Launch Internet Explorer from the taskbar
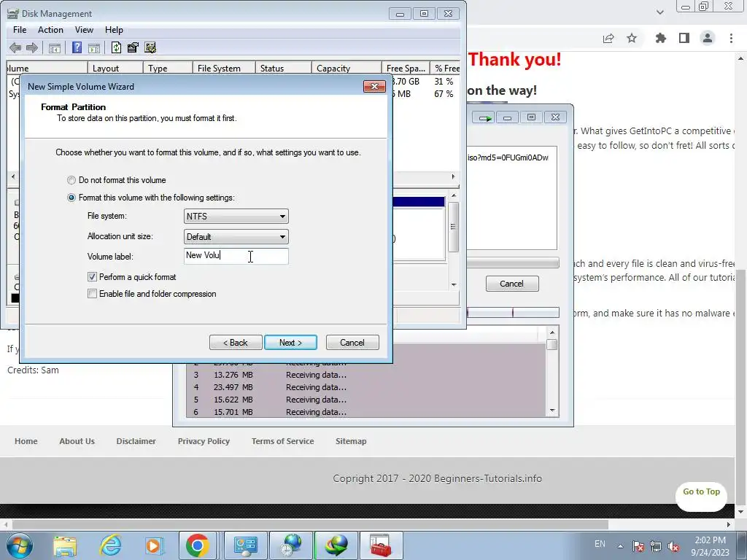The width and height of the screenshot is (747, 560). click(110, 545)
